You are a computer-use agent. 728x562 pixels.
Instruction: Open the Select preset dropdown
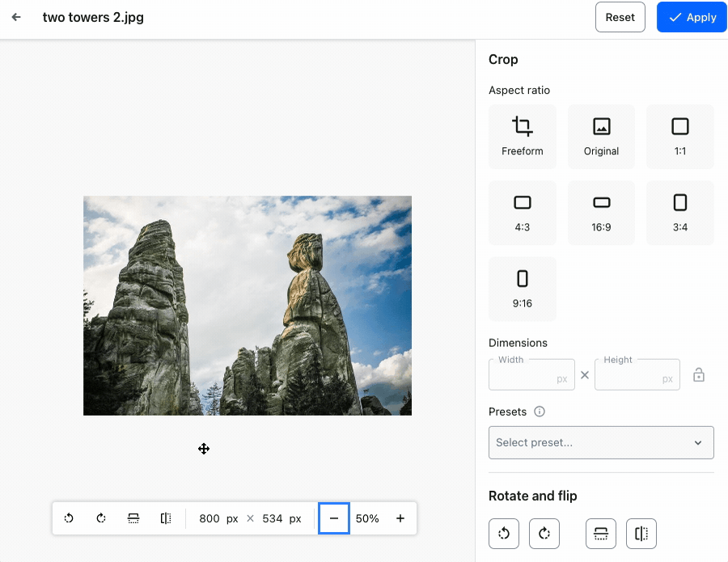[601, 442]
